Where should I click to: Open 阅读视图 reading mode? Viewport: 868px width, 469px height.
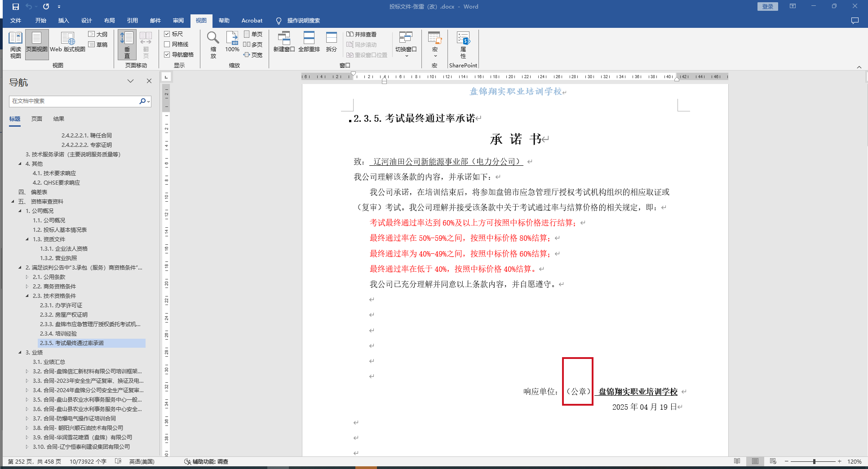(x=15, y=45)
